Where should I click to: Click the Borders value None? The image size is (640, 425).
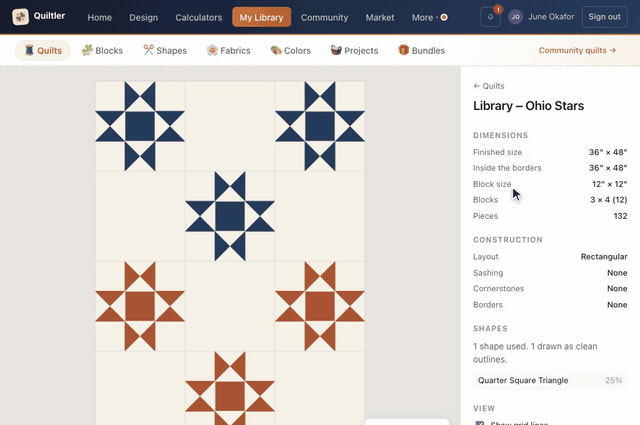pyautogui.click(x=617, y=305)
